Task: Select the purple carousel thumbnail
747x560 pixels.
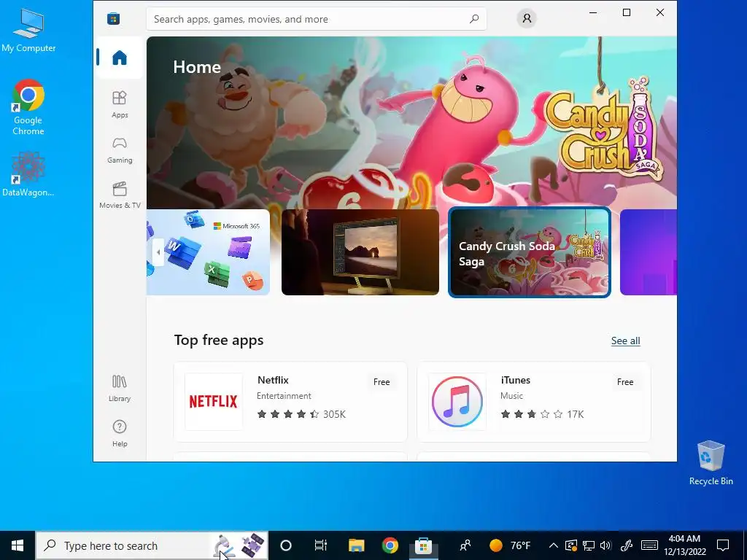Action: tap(649, 252)
